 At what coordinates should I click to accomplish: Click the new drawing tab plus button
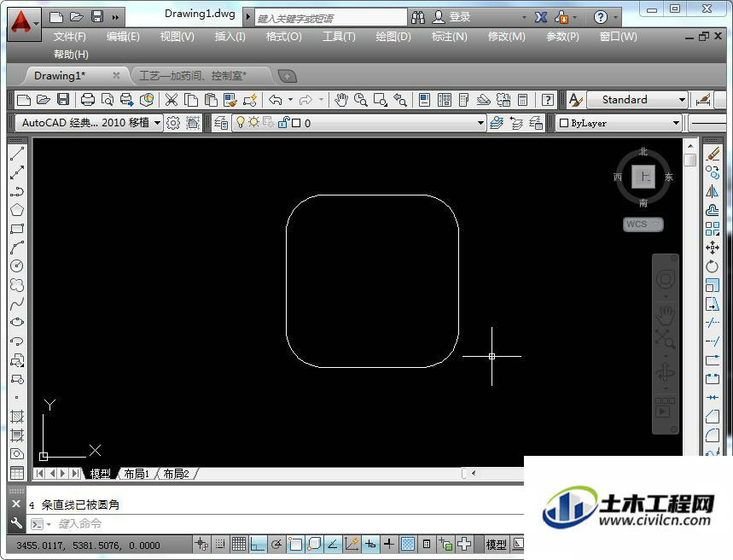pos(287,76)
